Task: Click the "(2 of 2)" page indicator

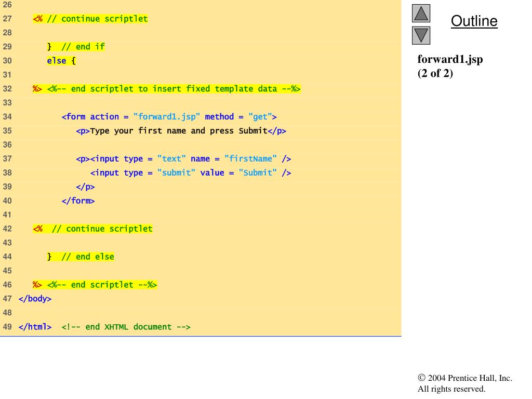Action: click(x=435, y=73)
